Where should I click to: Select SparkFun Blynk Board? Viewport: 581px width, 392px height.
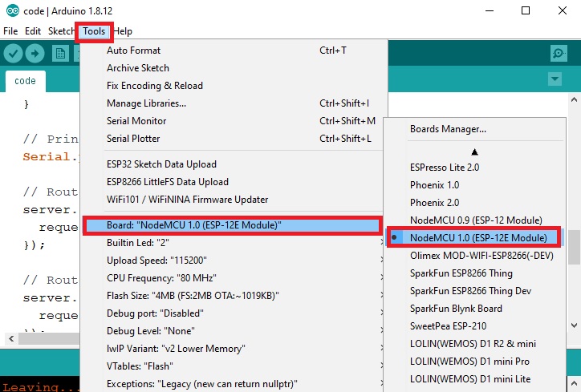[x=475, y=309]
